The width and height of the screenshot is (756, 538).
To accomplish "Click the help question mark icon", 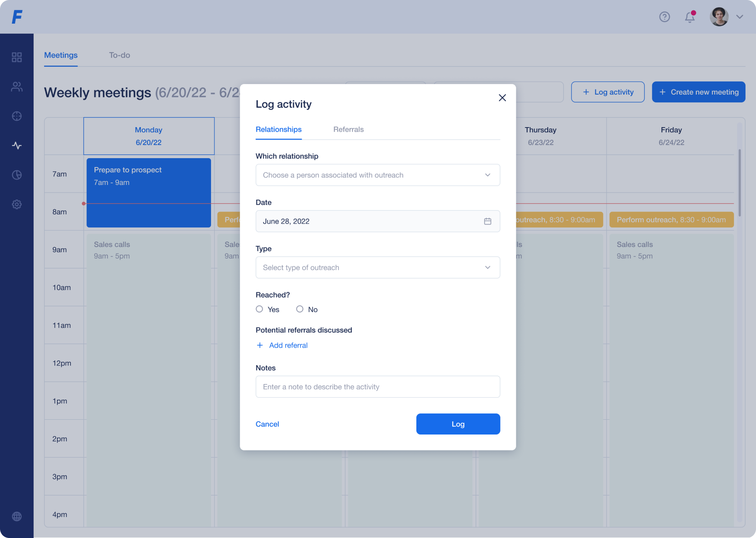I will point(665,17).
